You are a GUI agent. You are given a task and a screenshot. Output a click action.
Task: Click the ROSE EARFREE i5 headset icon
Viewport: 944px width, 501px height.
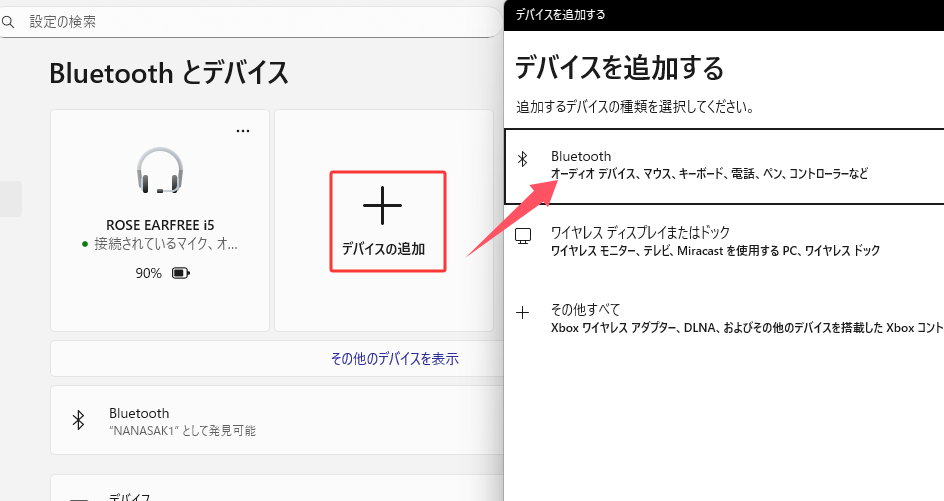[160, 171]
